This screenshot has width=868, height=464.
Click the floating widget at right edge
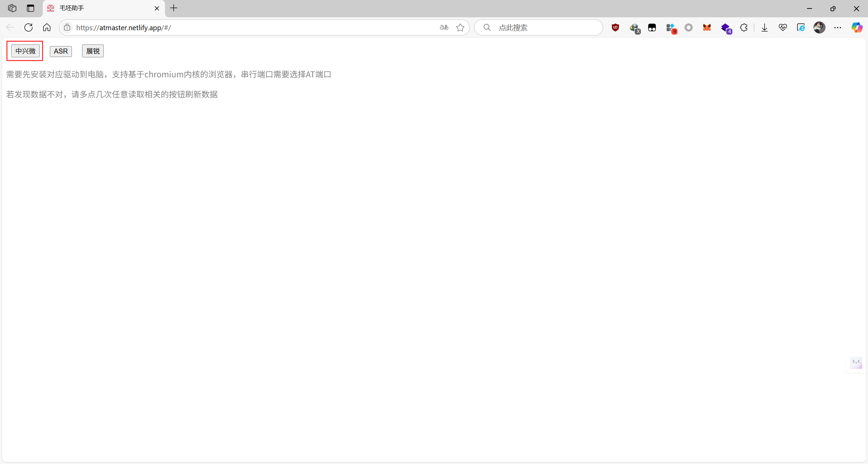(x=856, y=362)
